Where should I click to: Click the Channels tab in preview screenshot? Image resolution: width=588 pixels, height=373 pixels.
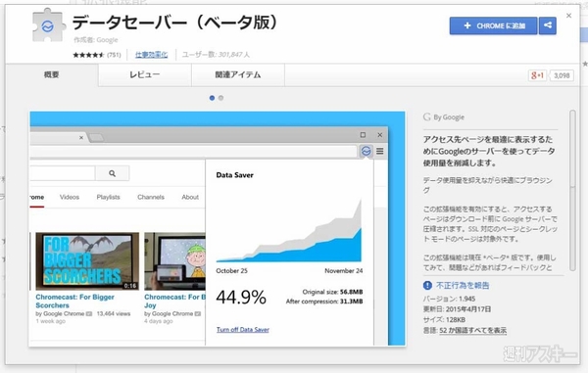151,197
